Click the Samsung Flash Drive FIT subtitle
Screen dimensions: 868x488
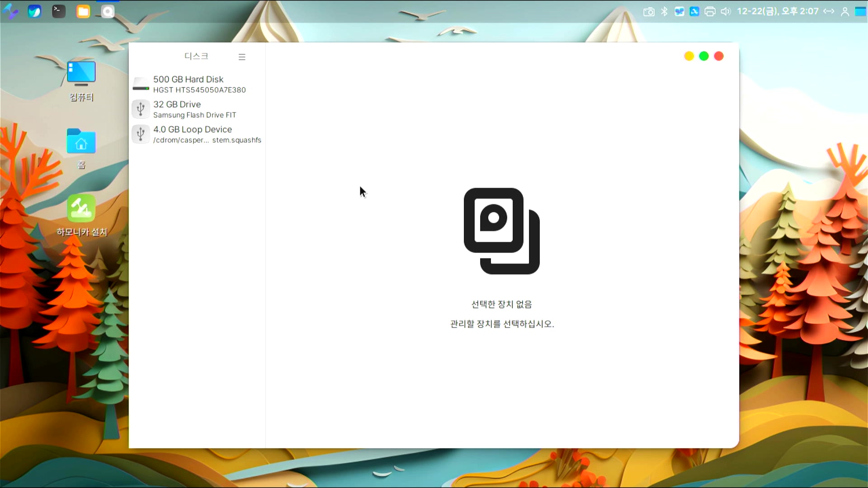(194, 115)
